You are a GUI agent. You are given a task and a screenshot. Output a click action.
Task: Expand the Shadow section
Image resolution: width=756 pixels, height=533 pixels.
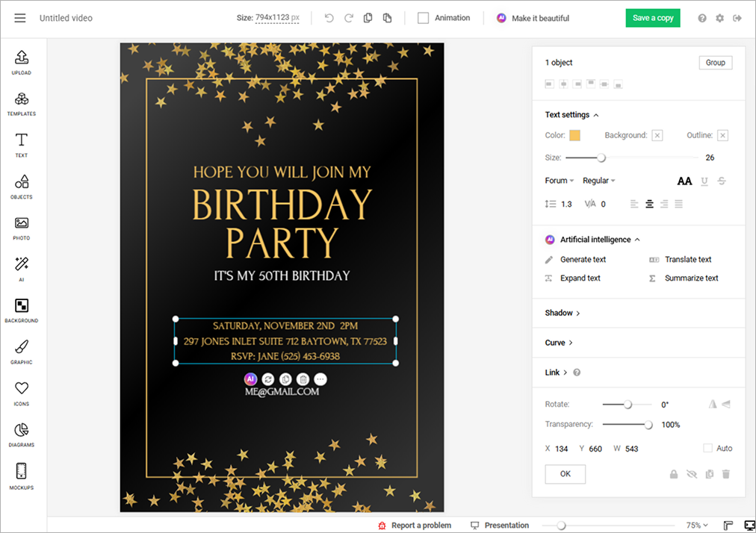coord(563,313)
